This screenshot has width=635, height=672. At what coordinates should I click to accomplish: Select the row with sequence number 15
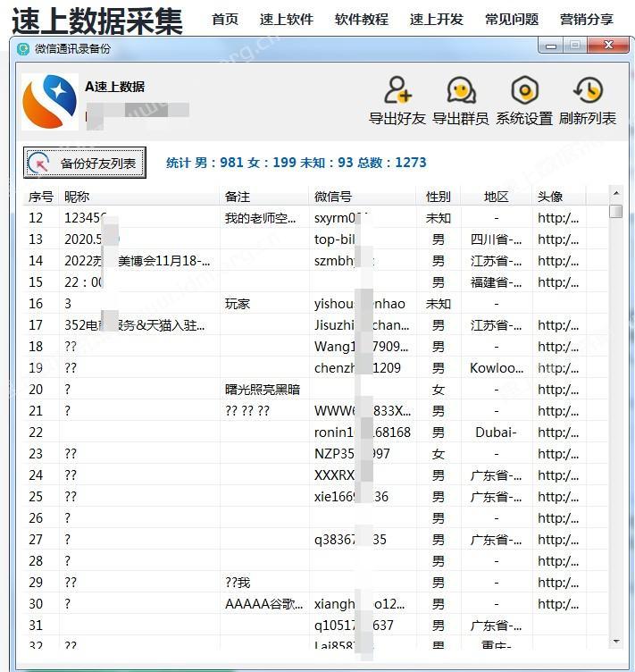click(315, 282)
